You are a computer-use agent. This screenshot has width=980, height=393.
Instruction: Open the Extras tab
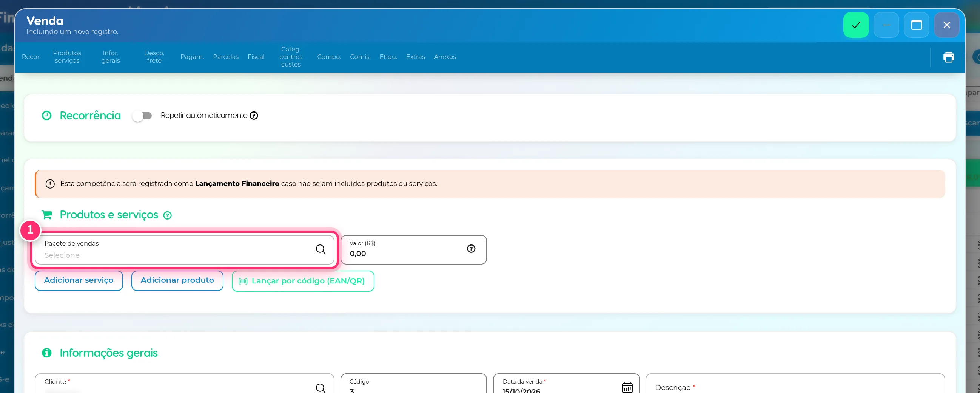[x=415, y=57]
